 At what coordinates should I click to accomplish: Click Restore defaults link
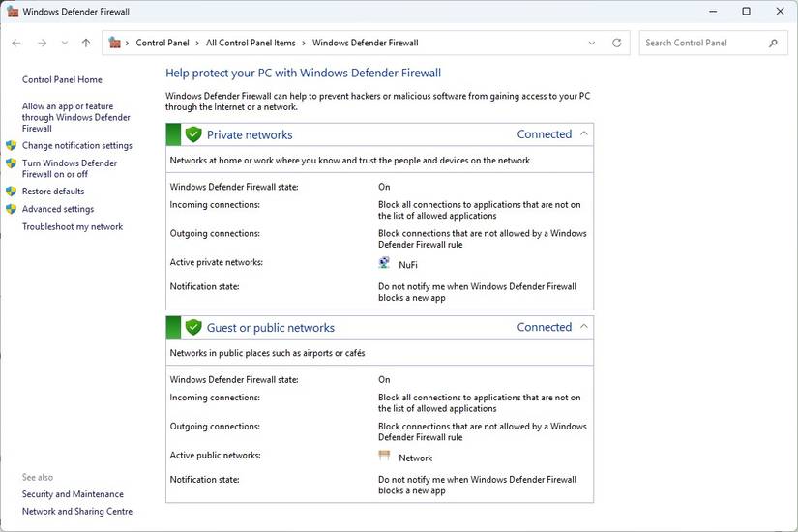(x=53, y=192)
